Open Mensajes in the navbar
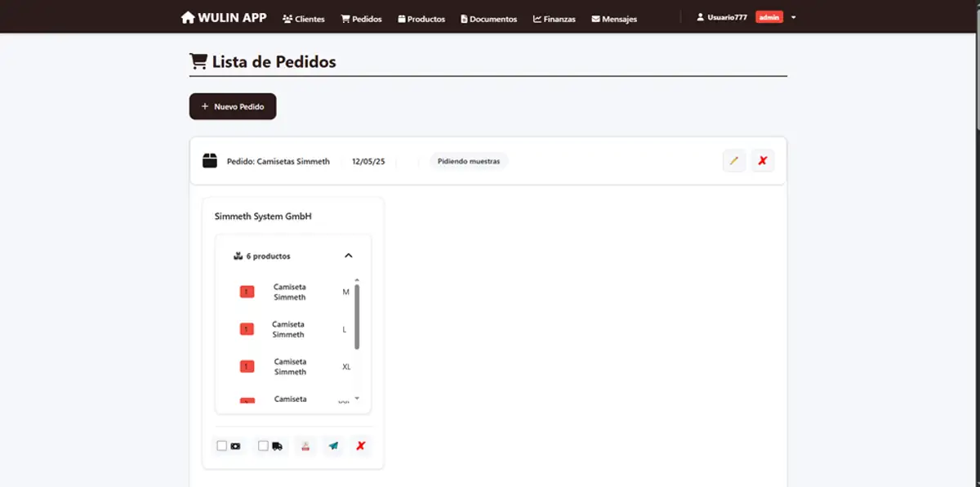 [x=614, y=19]
